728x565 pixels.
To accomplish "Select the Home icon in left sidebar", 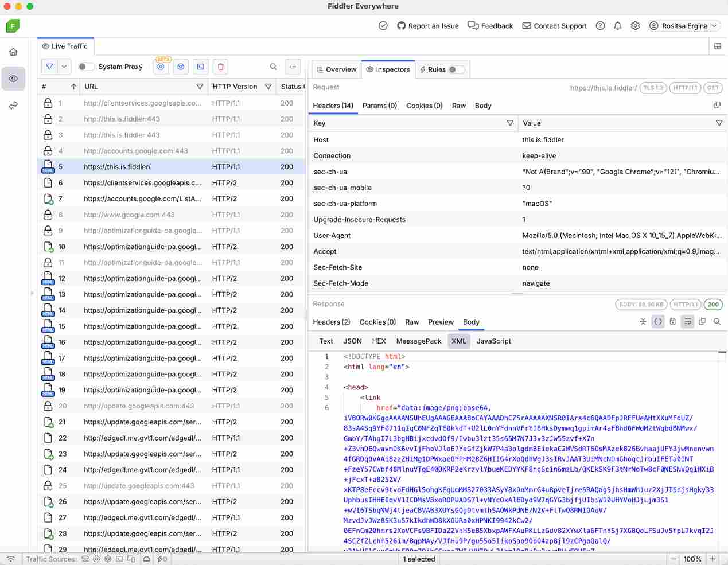I will click(13, 51).
